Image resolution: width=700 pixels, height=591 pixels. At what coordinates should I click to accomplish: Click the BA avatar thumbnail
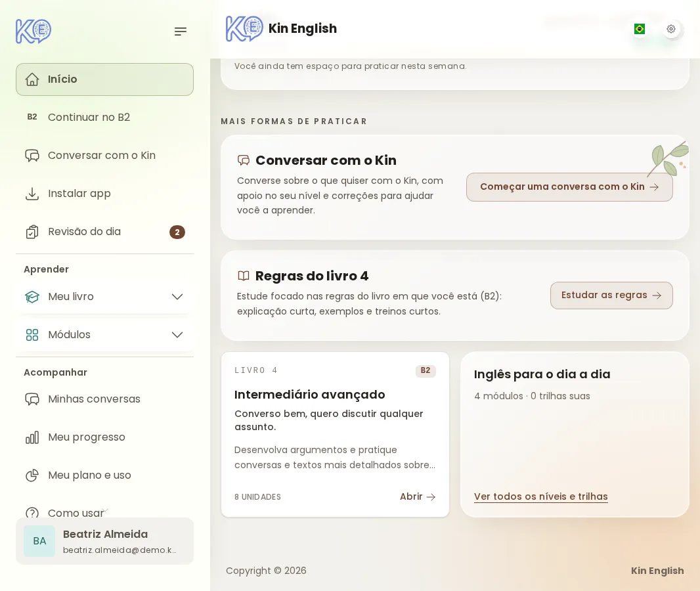[40, 541]
